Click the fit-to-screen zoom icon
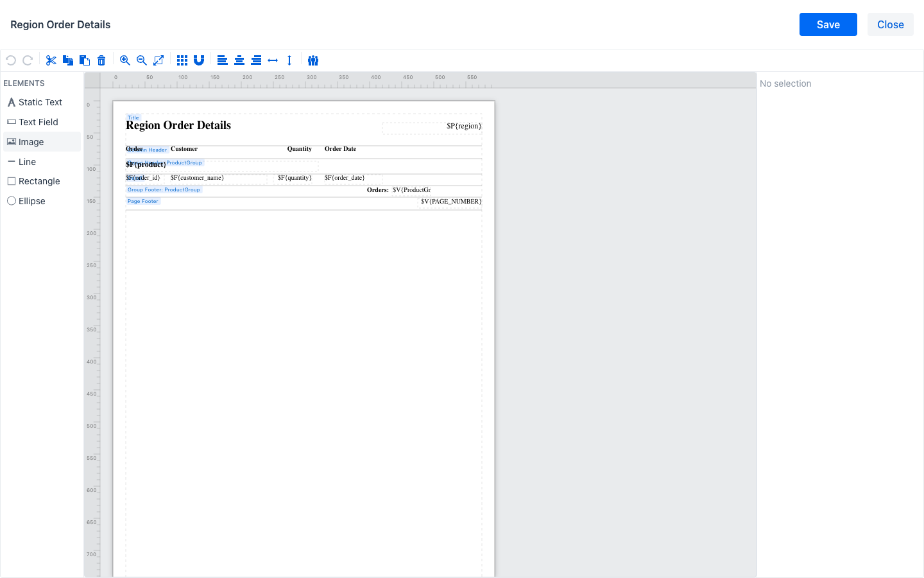This screenshot has height=578, width=924. [x=158, y=60]
